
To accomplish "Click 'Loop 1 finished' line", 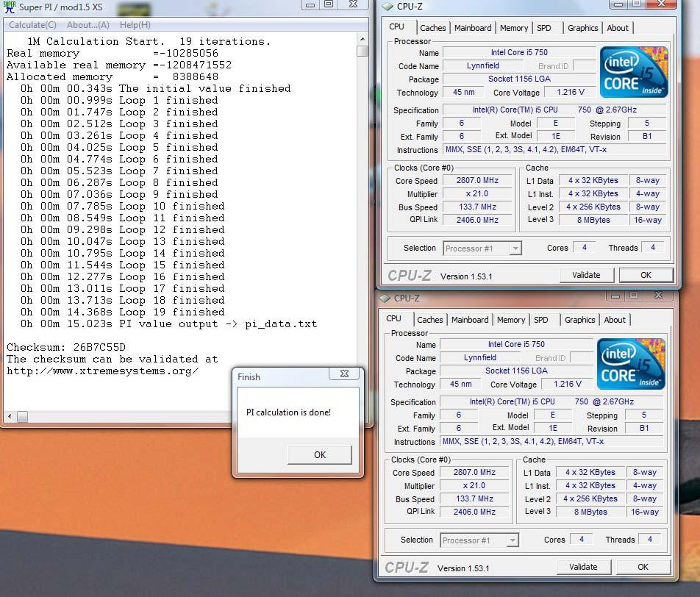I will tap(119, 101).
